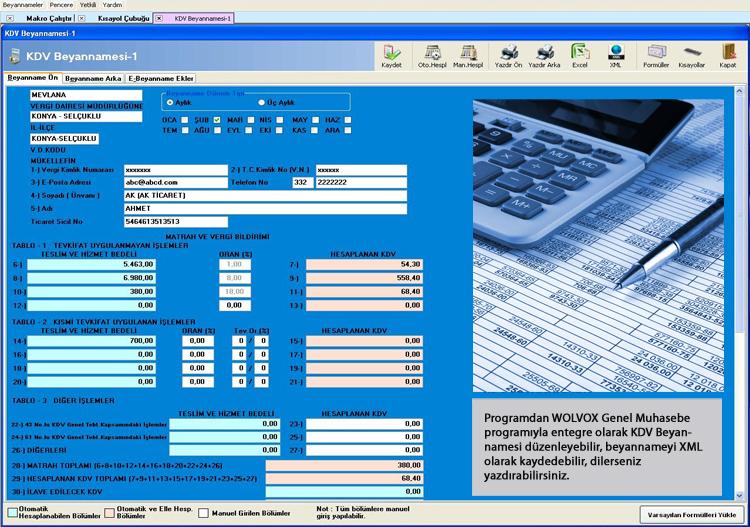
Task: Open the E_Beyanname Ekler tab
Action: click(161, 78)
